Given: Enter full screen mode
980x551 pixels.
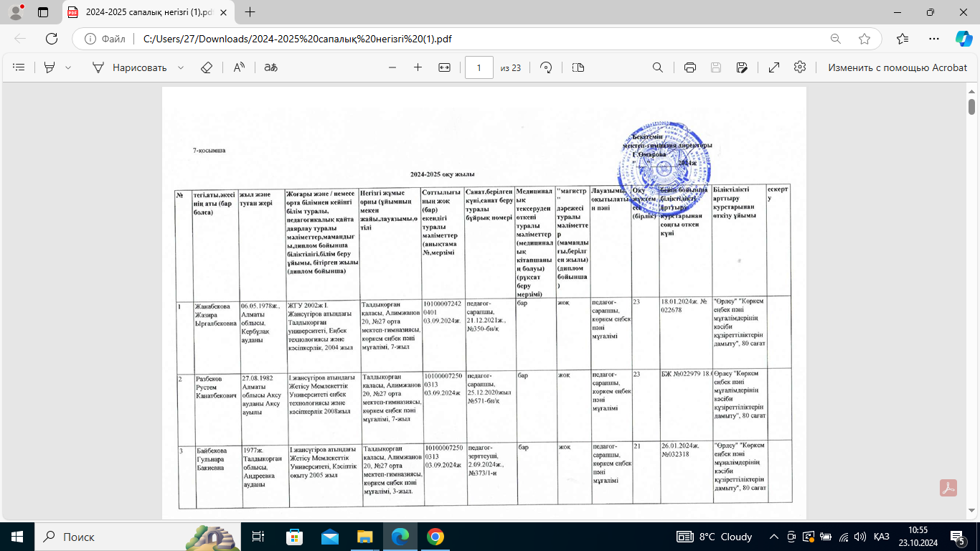Looking at the screenshot, I should tap(774, 67).
